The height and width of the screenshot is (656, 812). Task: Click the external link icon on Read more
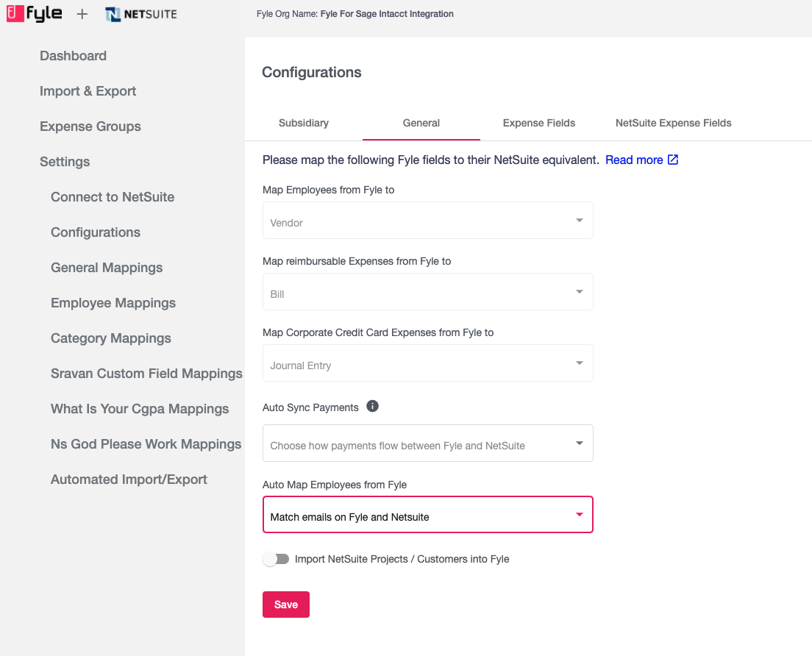(x=673, y=159)
